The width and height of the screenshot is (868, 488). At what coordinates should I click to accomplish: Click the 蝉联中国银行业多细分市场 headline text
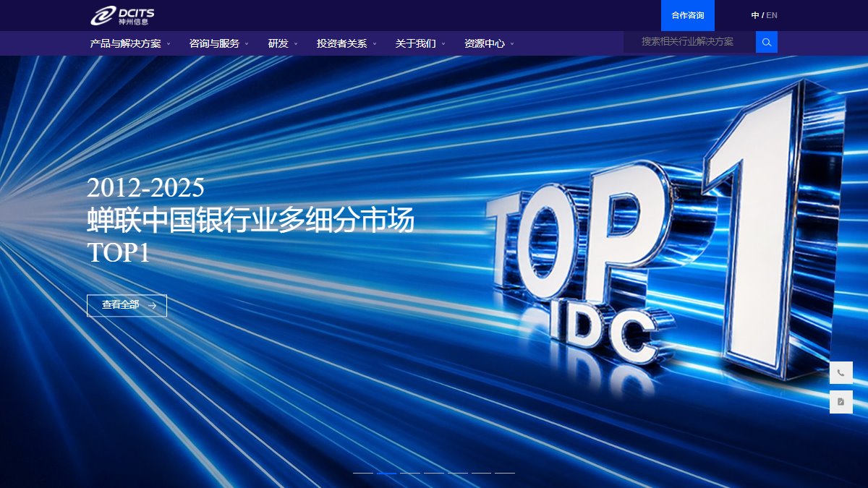(x=250, y=221)
